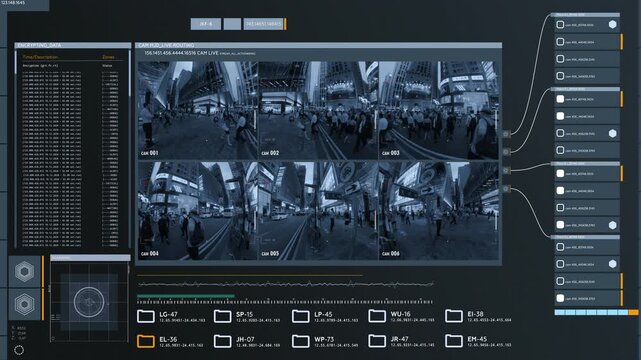Select the CAM HUD_LIVE ROUTING panel header

318,45
